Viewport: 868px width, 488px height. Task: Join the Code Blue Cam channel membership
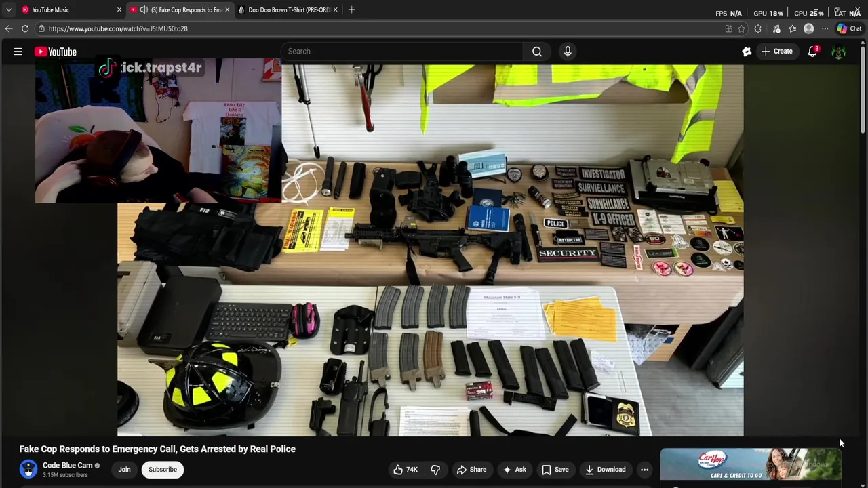tap(124, 469)
